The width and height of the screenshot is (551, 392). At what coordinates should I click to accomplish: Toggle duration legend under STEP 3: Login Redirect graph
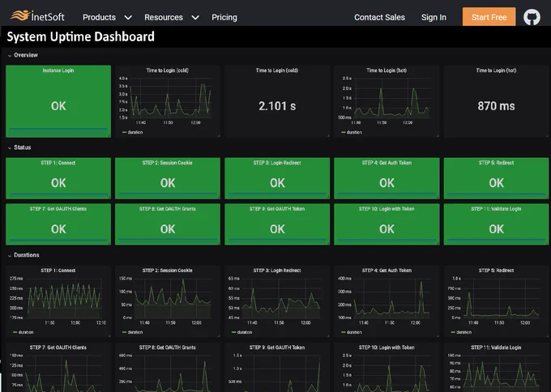242,332
